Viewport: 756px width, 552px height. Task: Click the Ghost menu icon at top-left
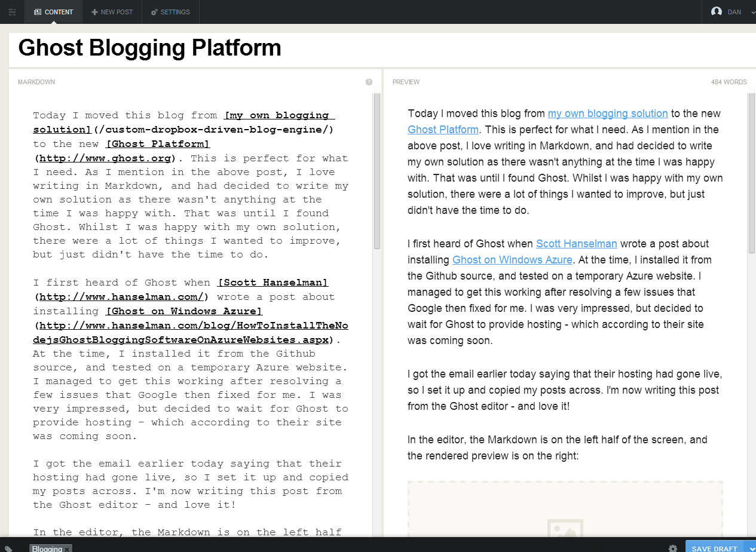[x=12, y=12]
